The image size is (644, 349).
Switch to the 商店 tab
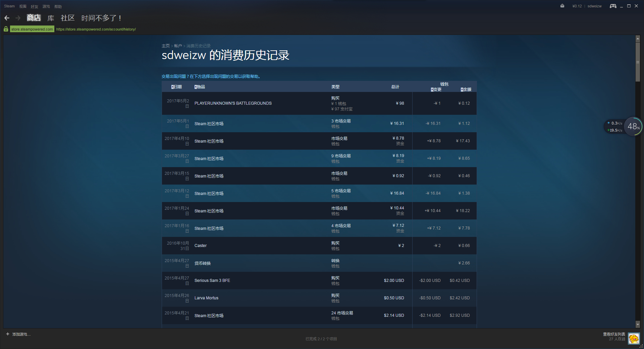[34, 18]
